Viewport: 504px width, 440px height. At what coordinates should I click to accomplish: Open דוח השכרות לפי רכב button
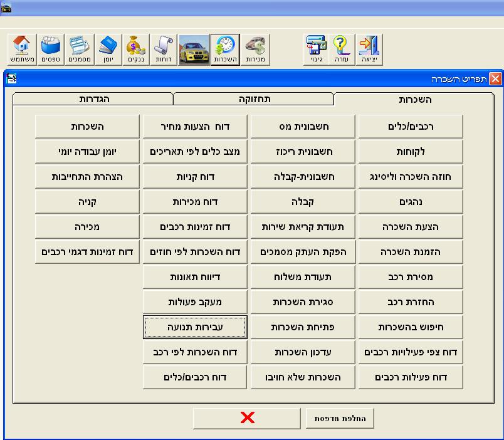[195, 352]
